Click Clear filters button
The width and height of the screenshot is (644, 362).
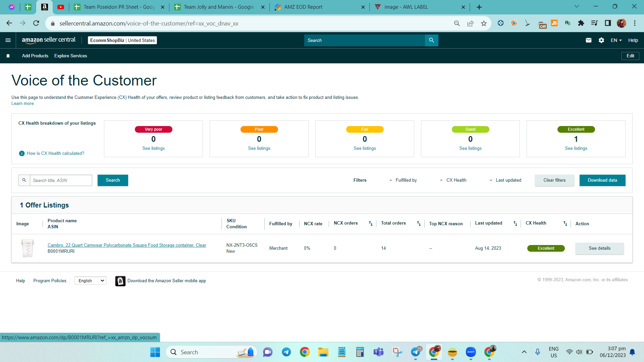click(x=554, y=180)
